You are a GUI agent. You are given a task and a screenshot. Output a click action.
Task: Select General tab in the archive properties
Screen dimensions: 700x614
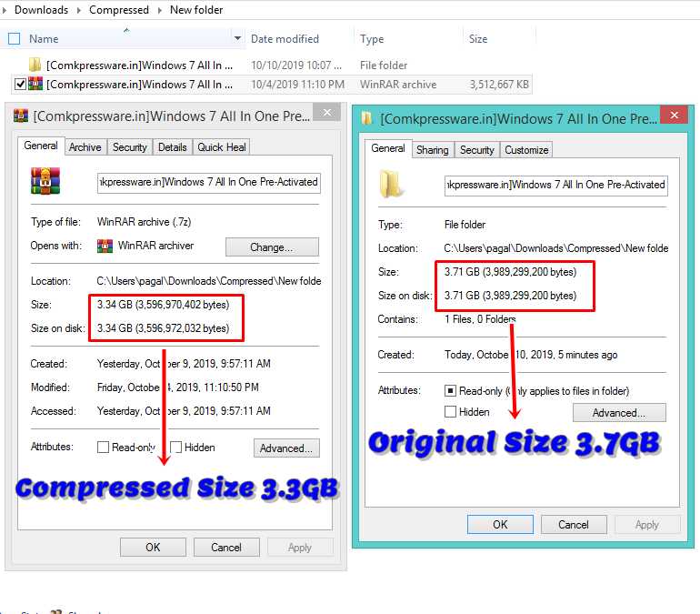41,146
